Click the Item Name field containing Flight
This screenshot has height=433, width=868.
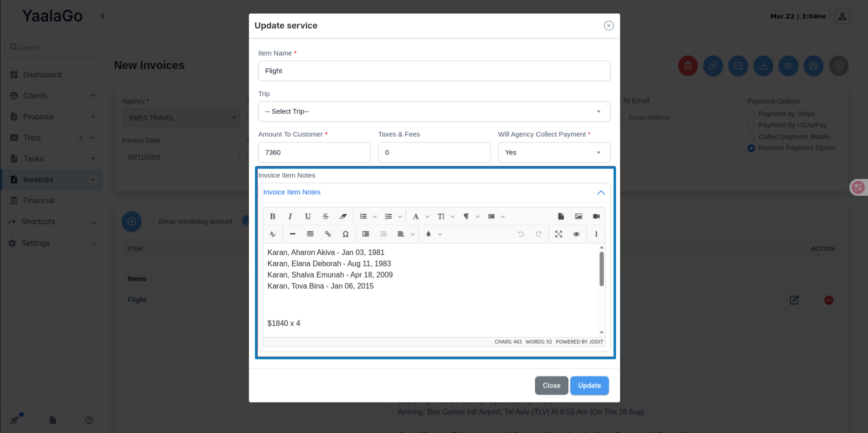434,71
